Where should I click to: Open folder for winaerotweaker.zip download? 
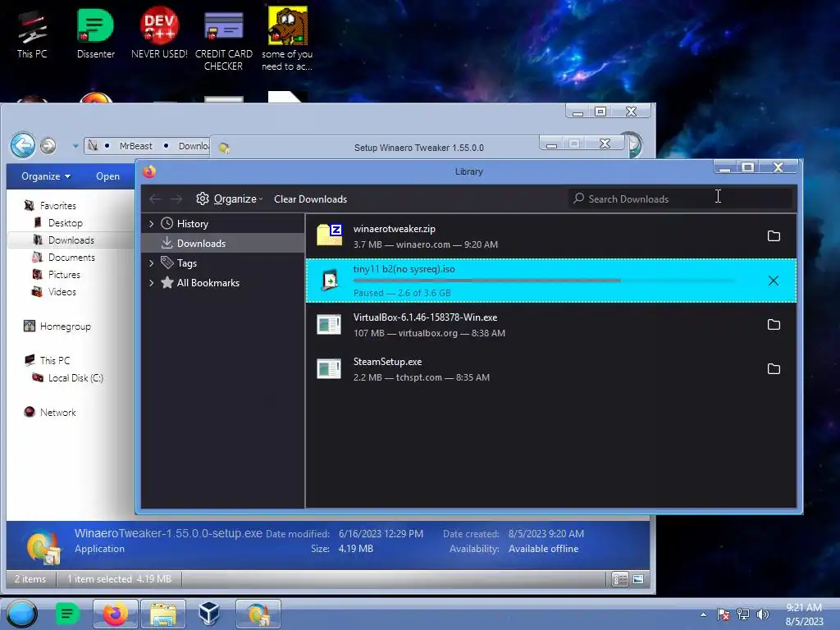click(x=773, y=235)
